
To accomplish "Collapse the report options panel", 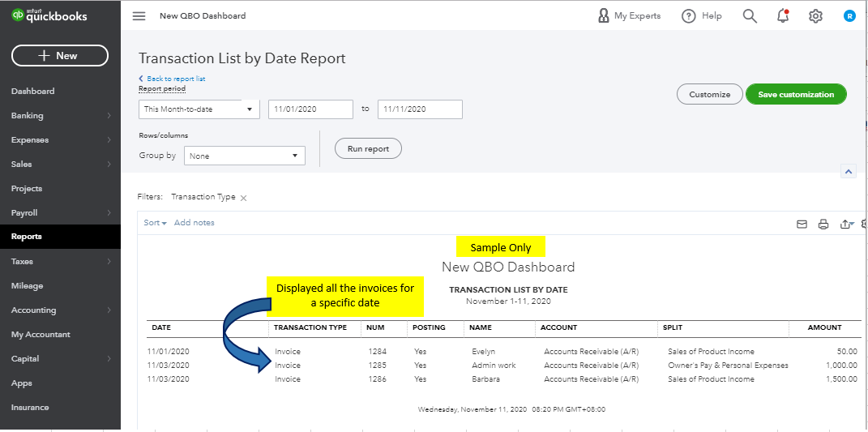I will point(848,171).
